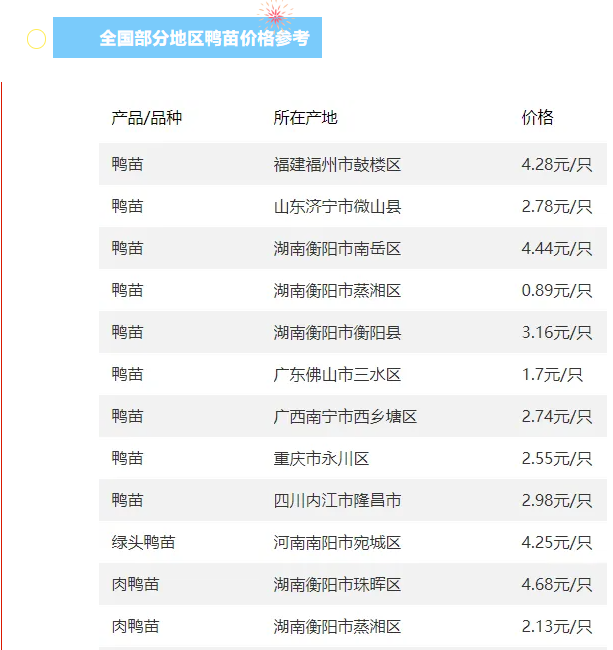Click the 1.7元/只 price cell
This screenshot has height=650, width=613.
click(x=552, y=375)
